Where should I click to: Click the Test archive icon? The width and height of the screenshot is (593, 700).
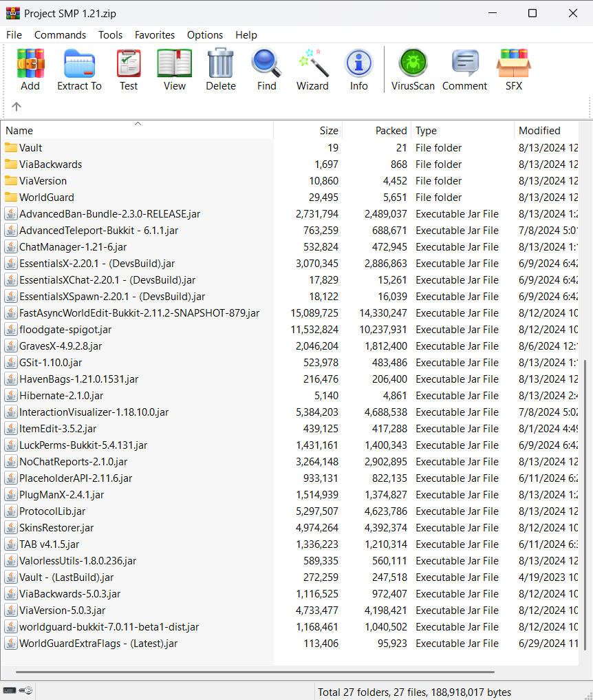tap(129, 63)
